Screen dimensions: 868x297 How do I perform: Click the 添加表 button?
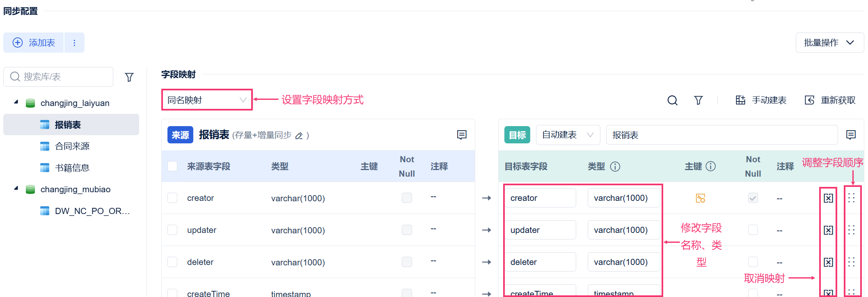pyautogui.click(x=34, y=43)
